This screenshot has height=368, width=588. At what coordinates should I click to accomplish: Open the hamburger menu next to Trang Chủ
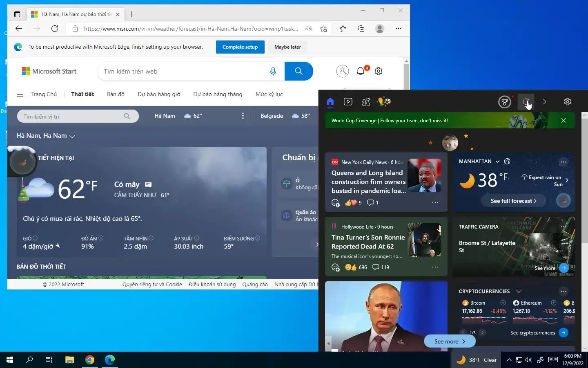click(20, 94)
